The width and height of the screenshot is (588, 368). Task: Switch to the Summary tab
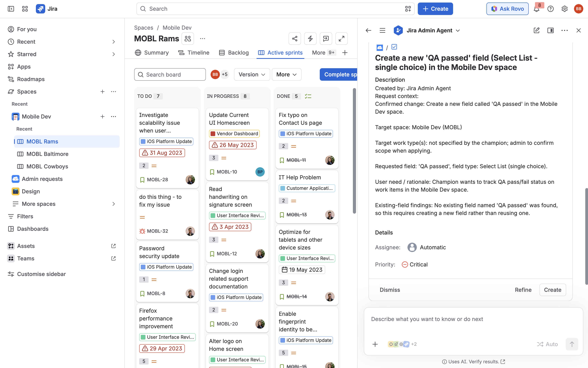coord(152,53)
